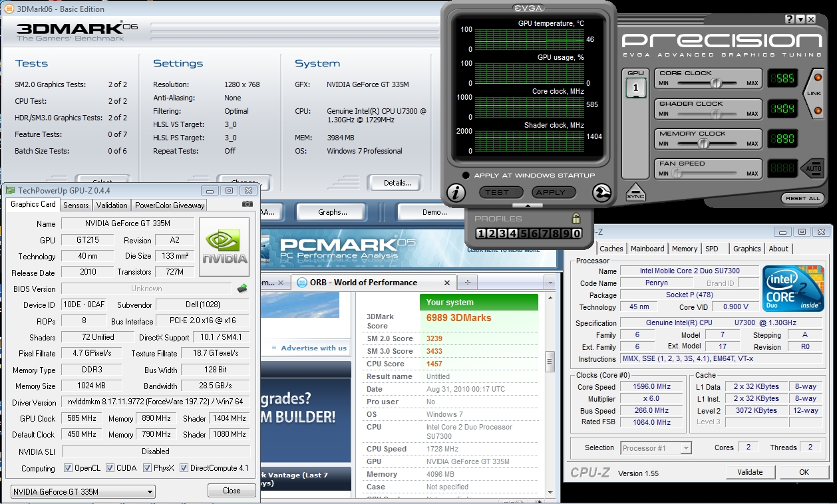Image resolution: width=837 pixels, height=504 pixels.
Task: Click the ORB page vertical scrollbar thumb
Action: (550, 360)
